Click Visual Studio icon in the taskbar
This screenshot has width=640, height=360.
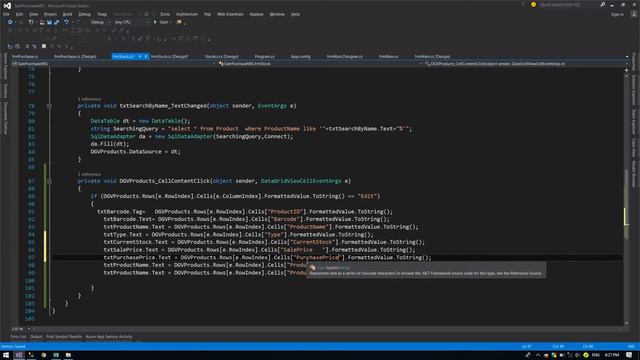(x=19, y=355)
